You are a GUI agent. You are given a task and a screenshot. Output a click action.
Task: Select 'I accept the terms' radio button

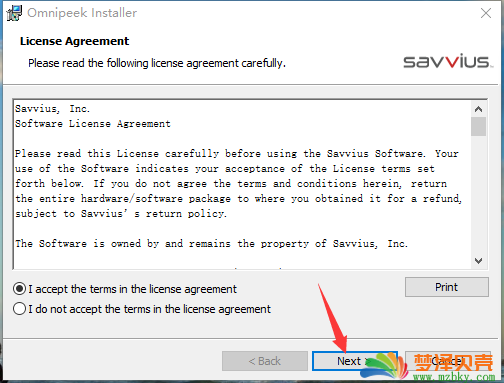19,289
